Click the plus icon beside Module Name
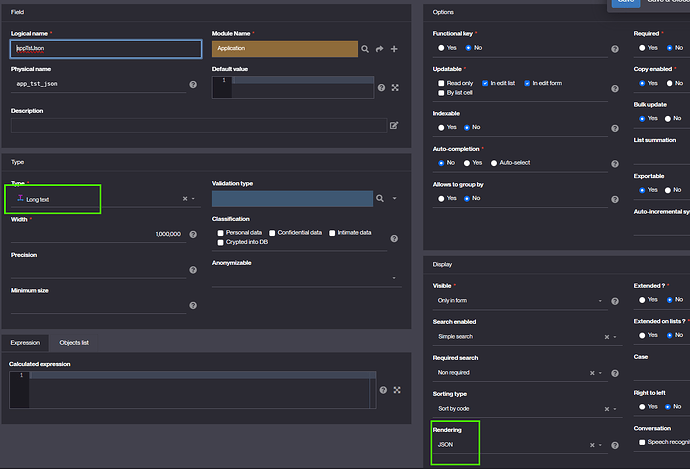 pyautogui.click(x=394, y=48)
